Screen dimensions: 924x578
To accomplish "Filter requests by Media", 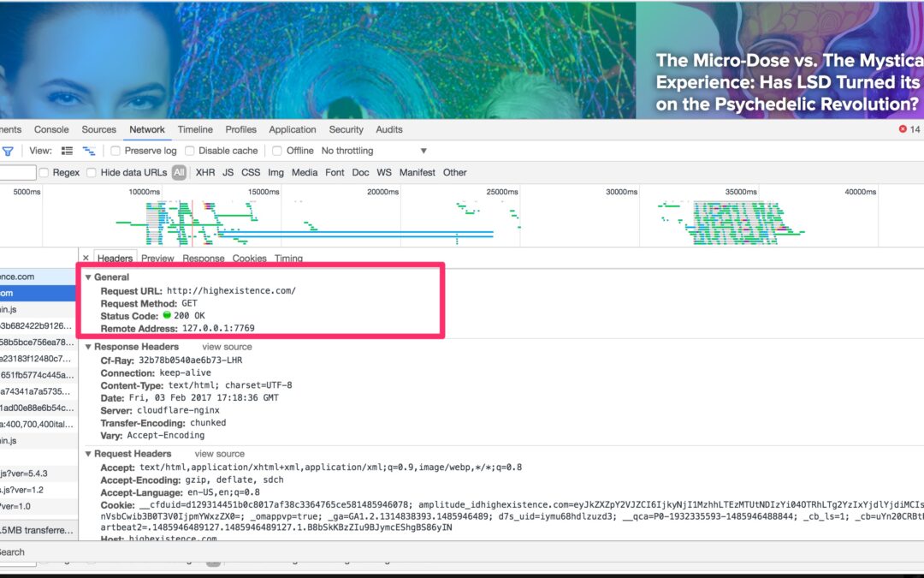I will [304, 173].
